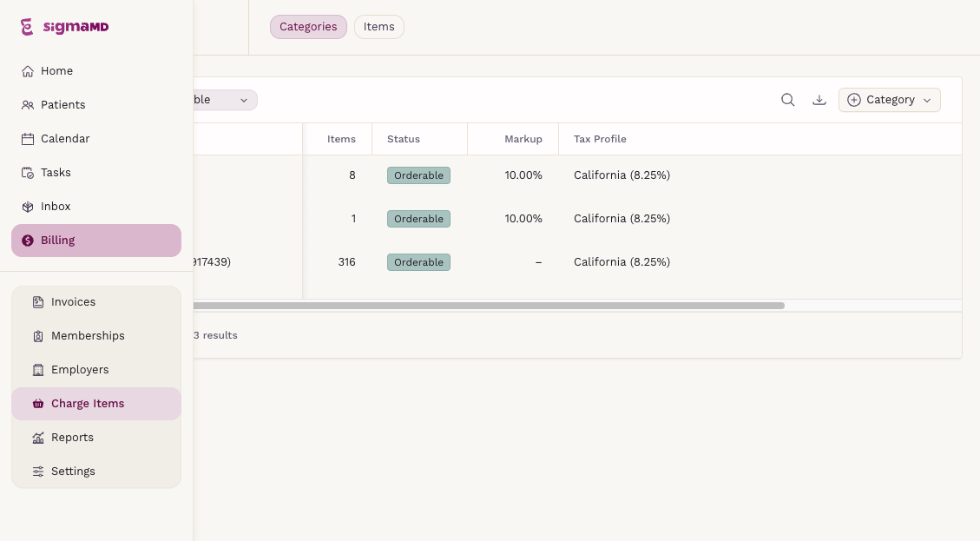
Task: Click the Patients people icon
Action: click(28, 105)
